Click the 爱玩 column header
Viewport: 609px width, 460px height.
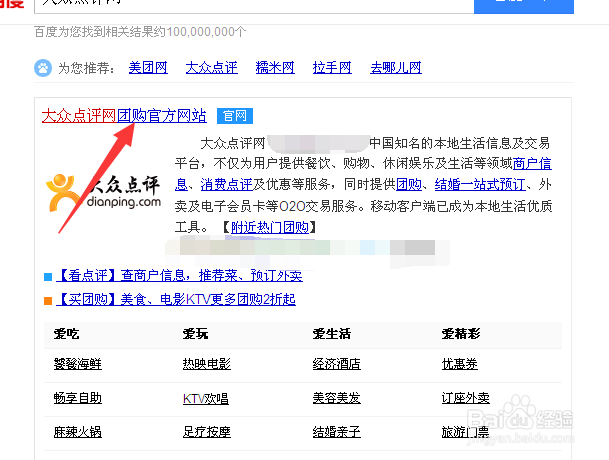[195, 334]
